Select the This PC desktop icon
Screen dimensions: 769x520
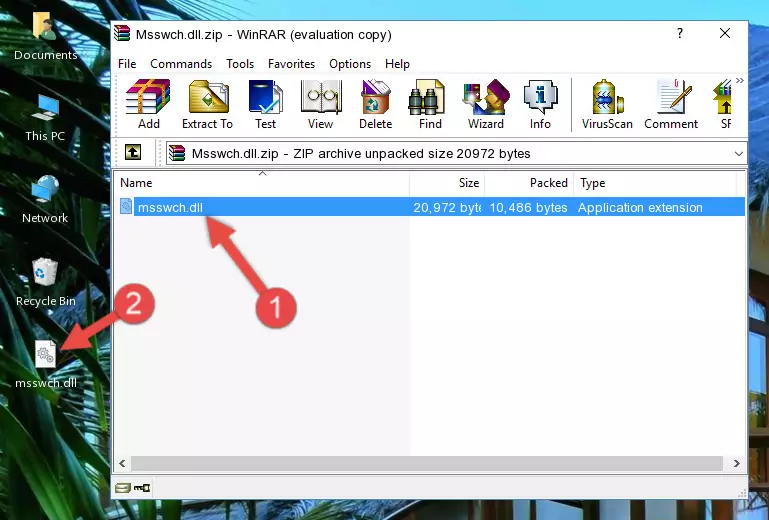(45, 118)
